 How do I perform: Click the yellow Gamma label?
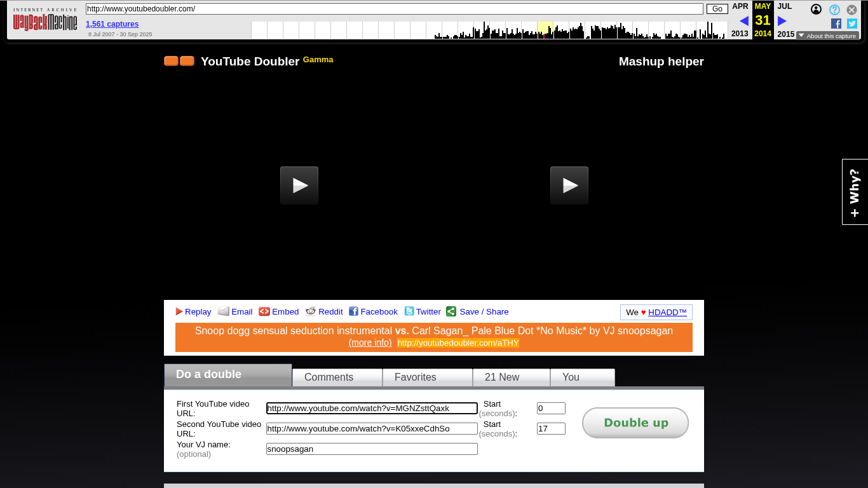coord(318,59)
